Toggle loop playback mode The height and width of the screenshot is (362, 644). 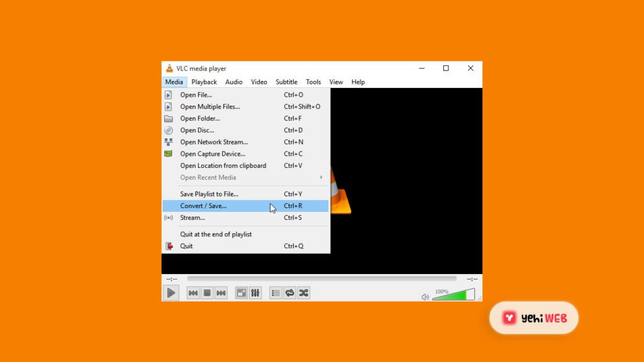[x=289, y=293]
